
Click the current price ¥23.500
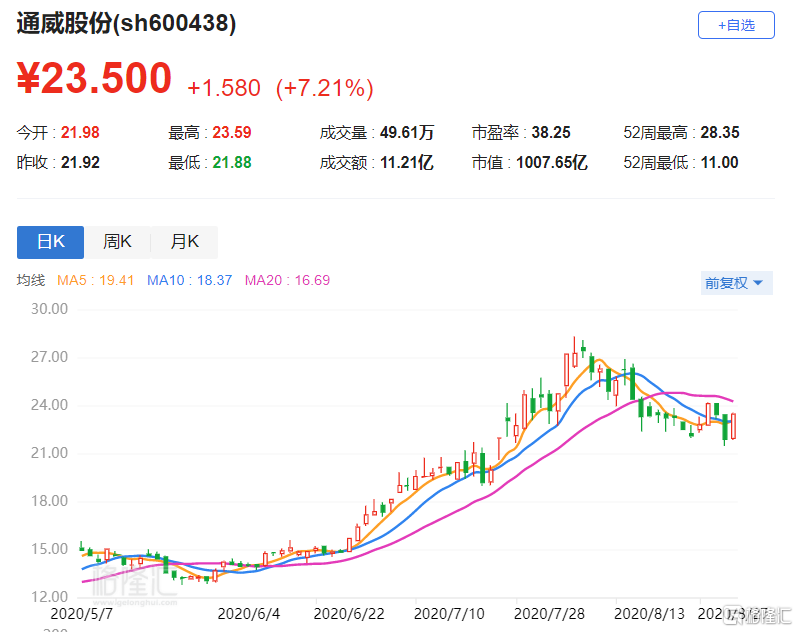point(94,78)
